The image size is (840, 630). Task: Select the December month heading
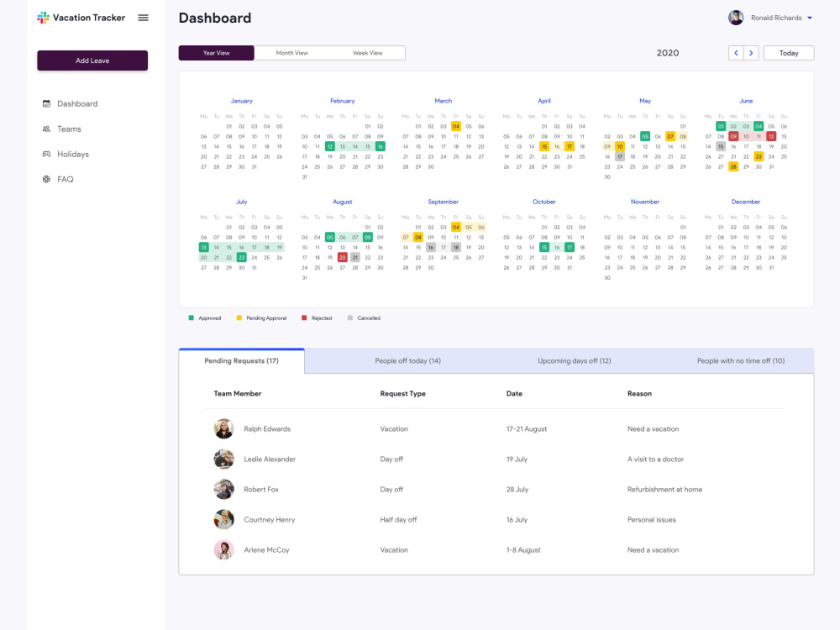(x=746, y=202)
